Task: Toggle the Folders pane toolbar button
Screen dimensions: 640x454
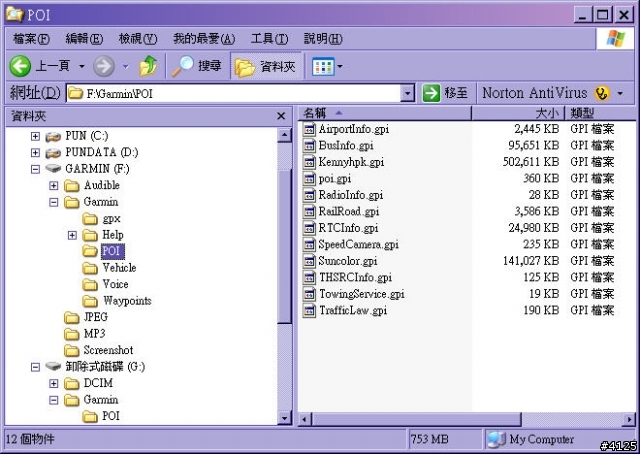Action: [266, 66]
